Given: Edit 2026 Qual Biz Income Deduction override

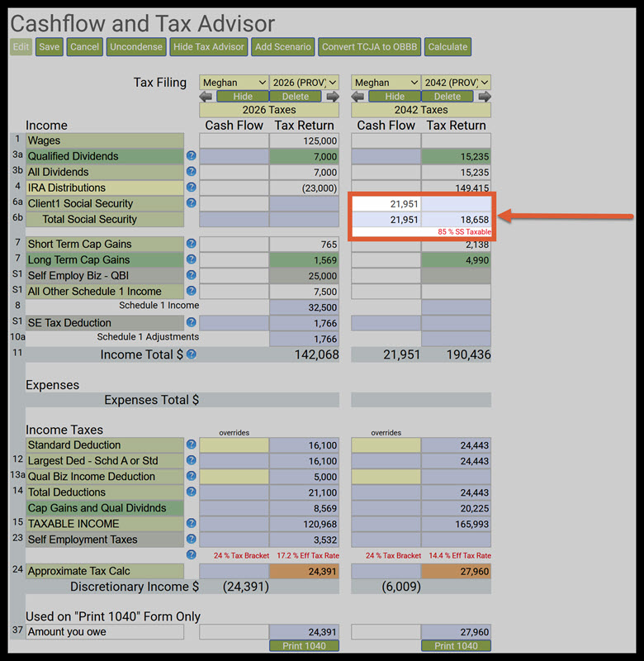Looking at the screenshot, I should [x=234, y=477].
